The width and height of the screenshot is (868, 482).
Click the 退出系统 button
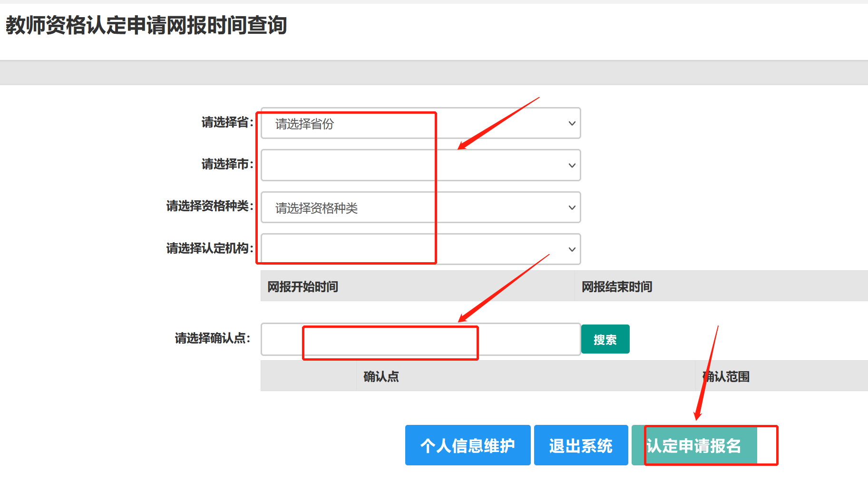point(581,445)
